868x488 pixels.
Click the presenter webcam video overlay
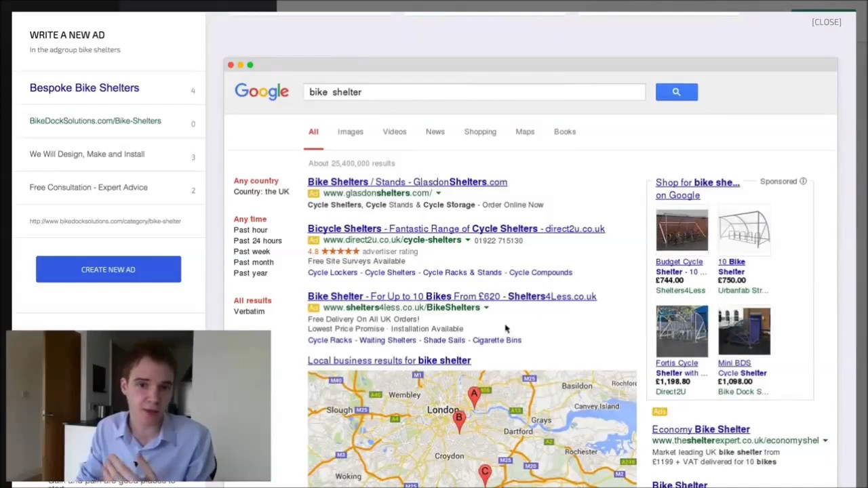pyautogui.click(x=138, y=405)
